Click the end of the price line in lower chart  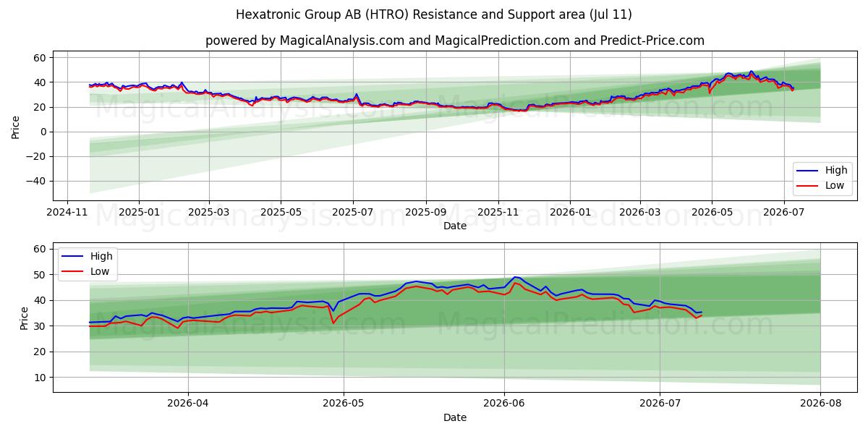(x=701, y=312)
